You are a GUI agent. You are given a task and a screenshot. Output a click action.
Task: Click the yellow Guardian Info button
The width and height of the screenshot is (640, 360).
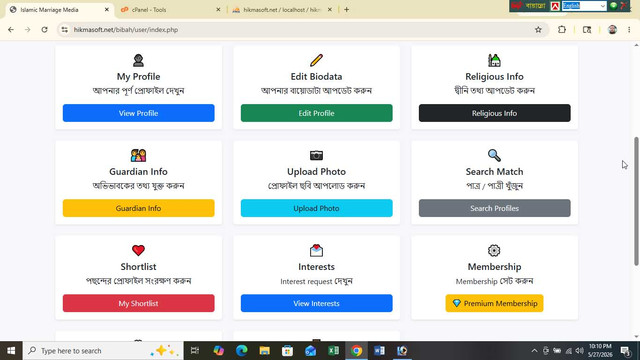click(x=138, y=208)
